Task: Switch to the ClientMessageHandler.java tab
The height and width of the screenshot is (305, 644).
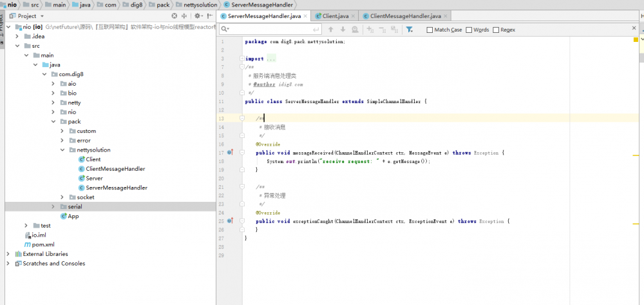Action: [405, 15]
